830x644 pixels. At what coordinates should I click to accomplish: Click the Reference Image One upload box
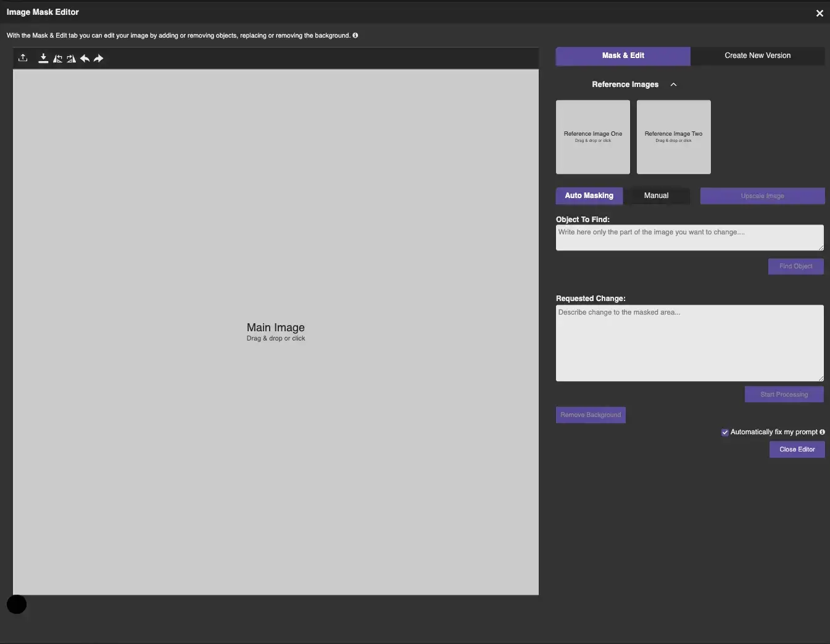[x=592, y=137]
